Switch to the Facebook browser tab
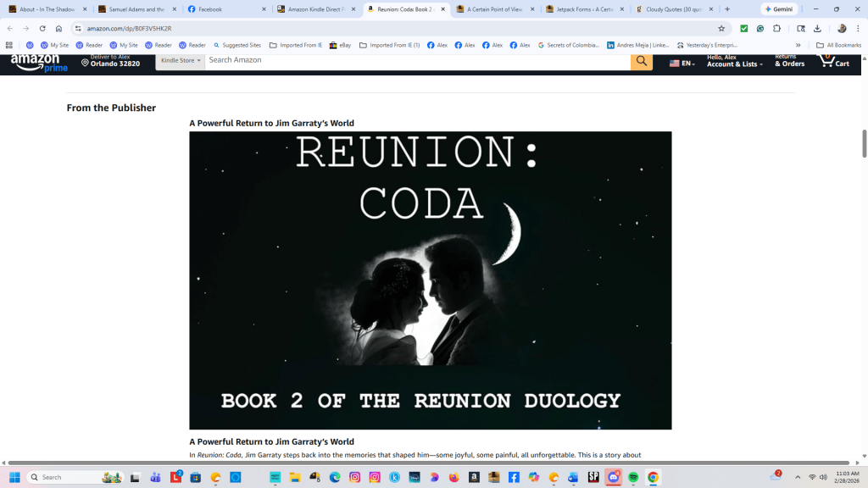Viewport: 868px width, 488px height. (x=226, y=9)
